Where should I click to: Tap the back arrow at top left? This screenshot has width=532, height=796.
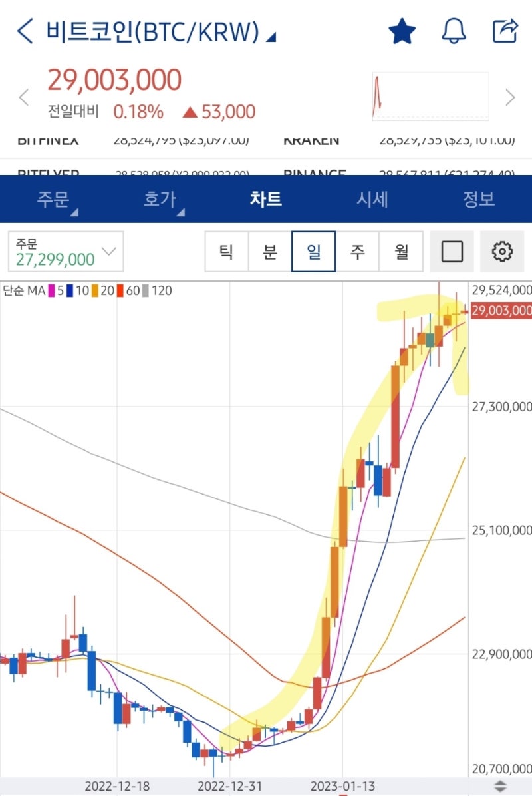(x=24, y=30)
